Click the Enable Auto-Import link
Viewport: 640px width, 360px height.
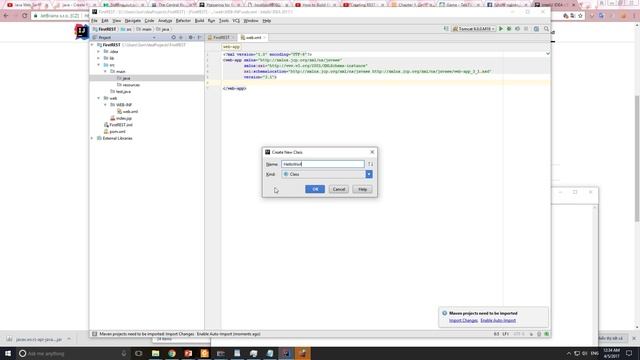coord(498,321)
